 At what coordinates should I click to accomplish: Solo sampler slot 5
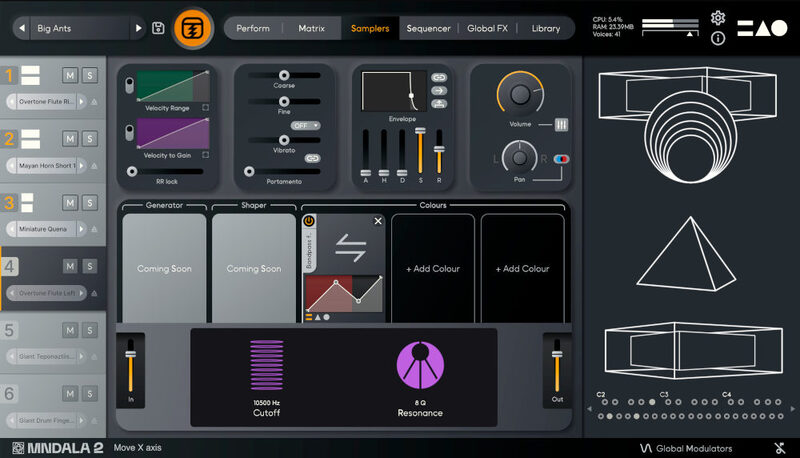coord(90,330)
